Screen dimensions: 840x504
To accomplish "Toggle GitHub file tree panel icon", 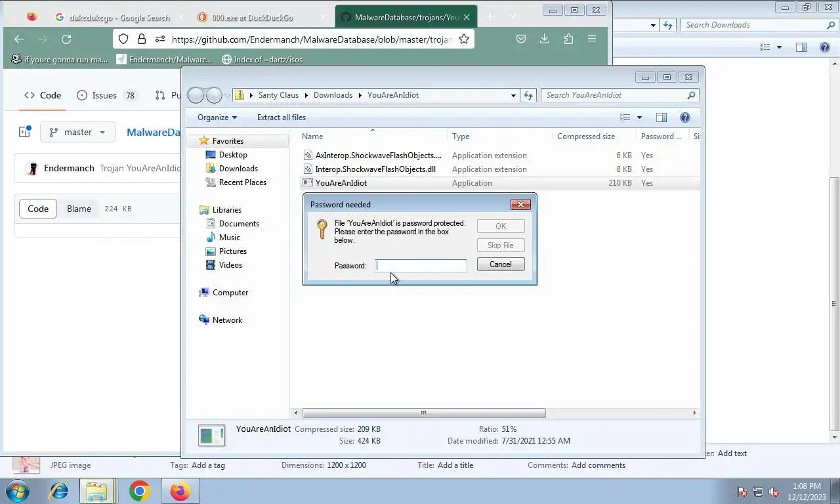I will [25, 132].
